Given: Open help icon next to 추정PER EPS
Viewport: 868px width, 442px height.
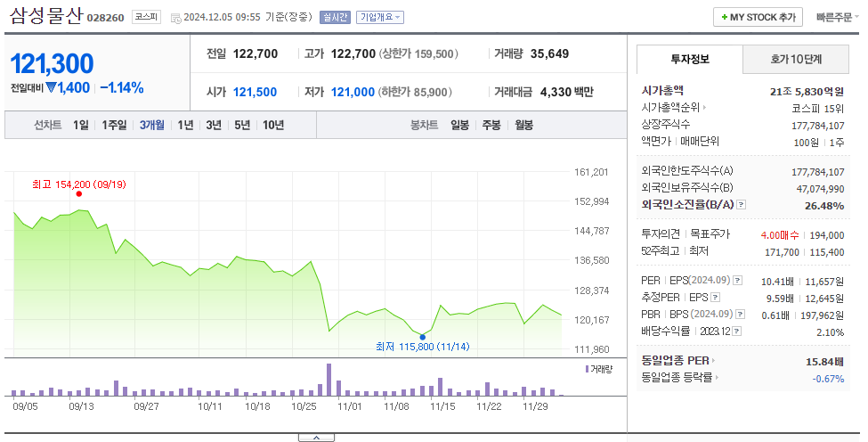Looking at the screenshot, I should tap(715, 298).
